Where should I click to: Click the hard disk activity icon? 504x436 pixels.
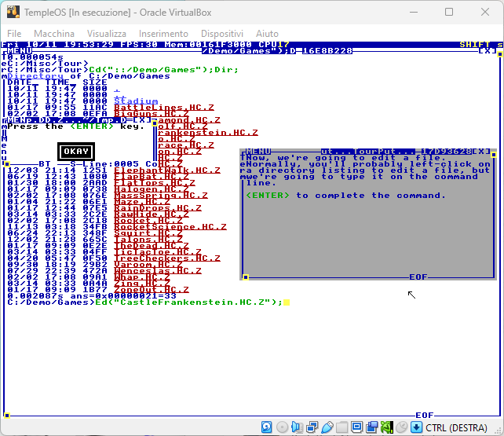(268, 427)
